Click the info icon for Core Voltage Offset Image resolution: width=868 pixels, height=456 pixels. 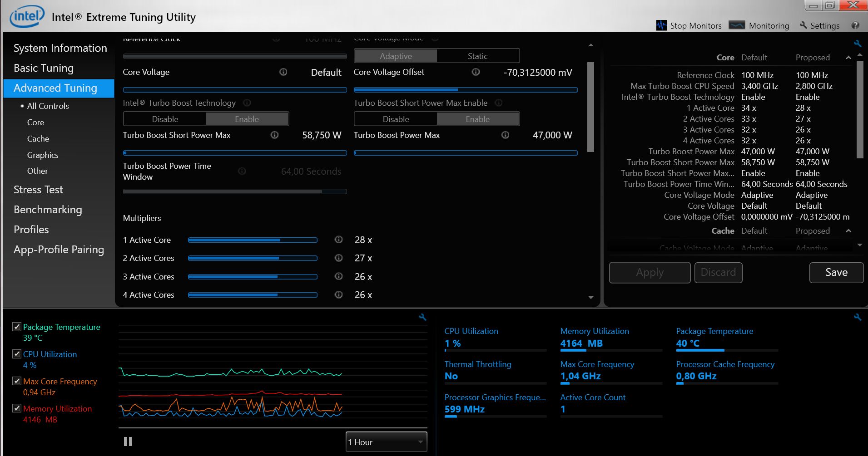(476, 72)
